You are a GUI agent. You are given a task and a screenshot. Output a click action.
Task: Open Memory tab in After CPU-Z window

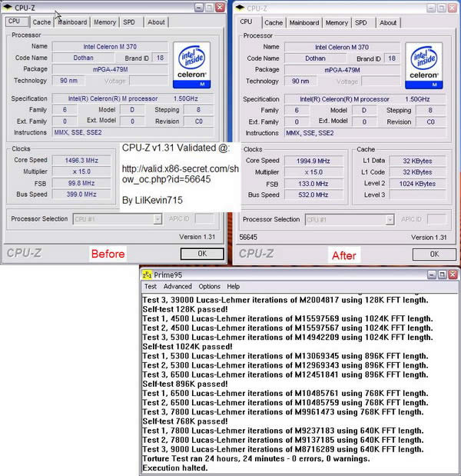[337, 23]
